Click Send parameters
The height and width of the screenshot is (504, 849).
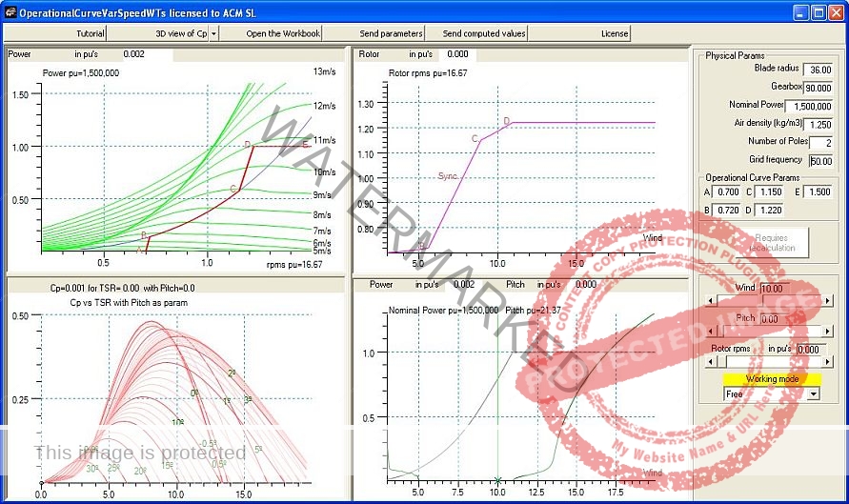(374, 33)
